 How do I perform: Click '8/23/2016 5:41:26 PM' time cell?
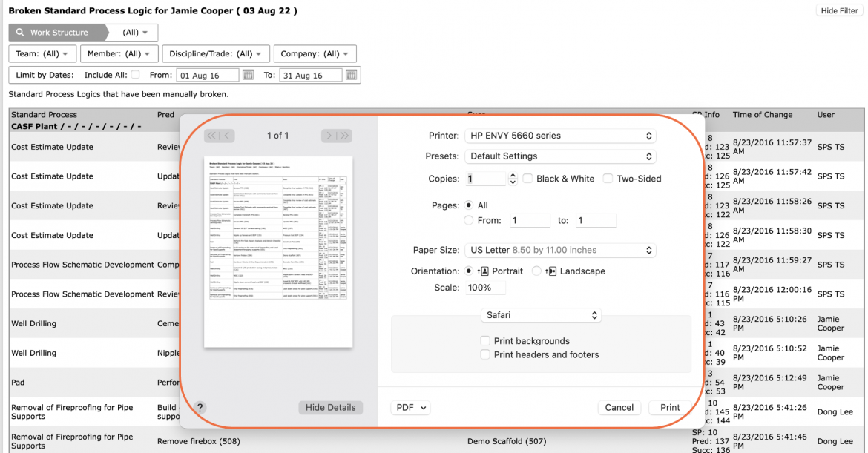pyautogui.click(x=769, y=411)
